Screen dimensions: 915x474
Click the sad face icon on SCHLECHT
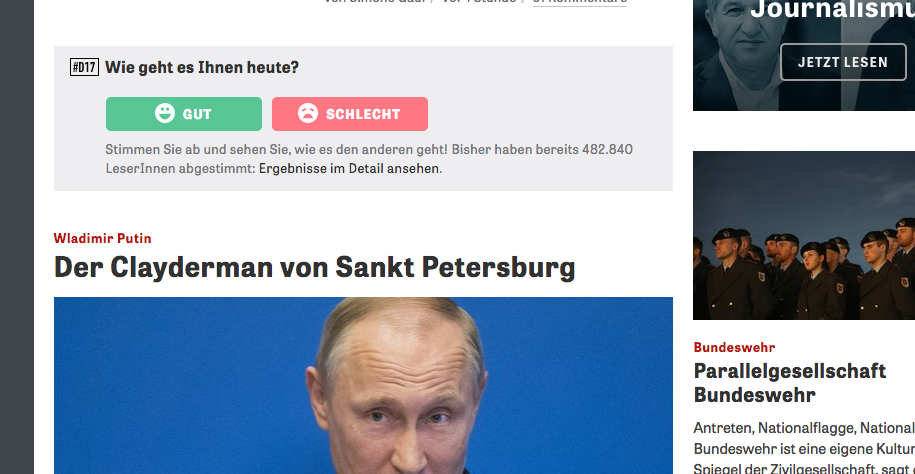(308, 113)
